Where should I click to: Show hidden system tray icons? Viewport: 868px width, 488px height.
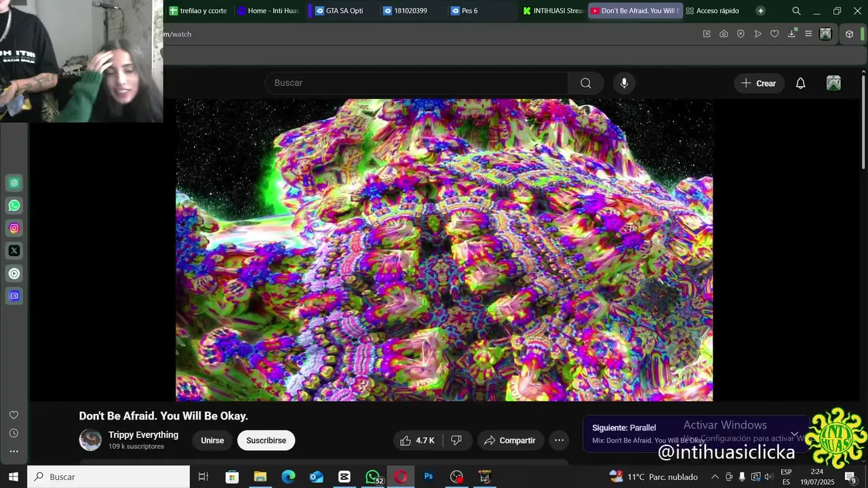point(715,476)
